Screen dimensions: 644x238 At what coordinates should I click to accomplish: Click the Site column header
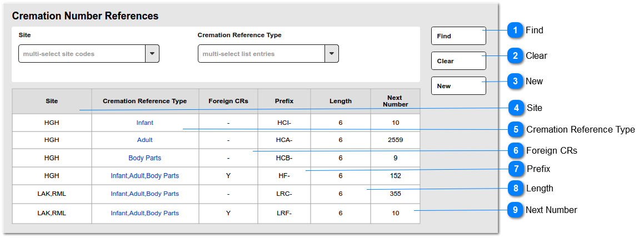[x=52, y=102]
